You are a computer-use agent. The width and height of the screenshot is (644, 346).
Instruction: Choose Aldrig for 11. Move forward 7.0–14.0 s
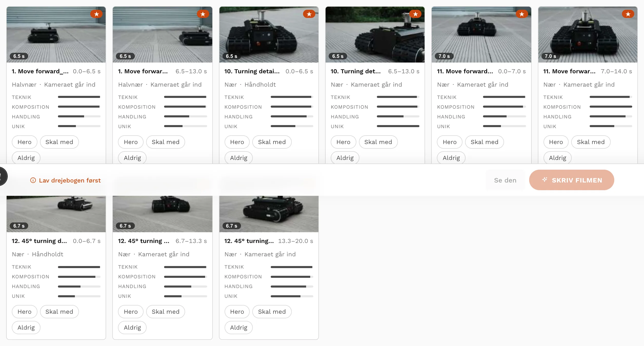(558, 158)
